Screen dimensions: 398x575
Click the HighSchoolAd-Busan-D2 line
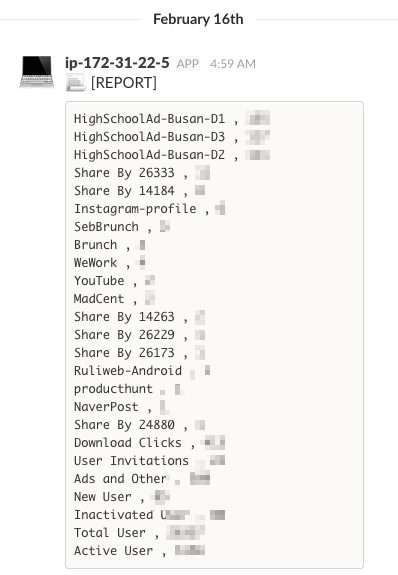(x=172, y=155)
